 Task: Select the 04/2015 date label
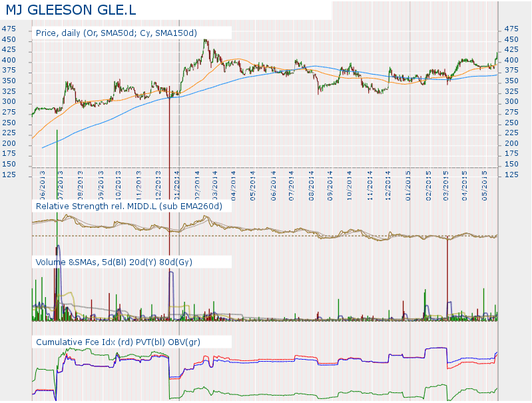[465, 186]
